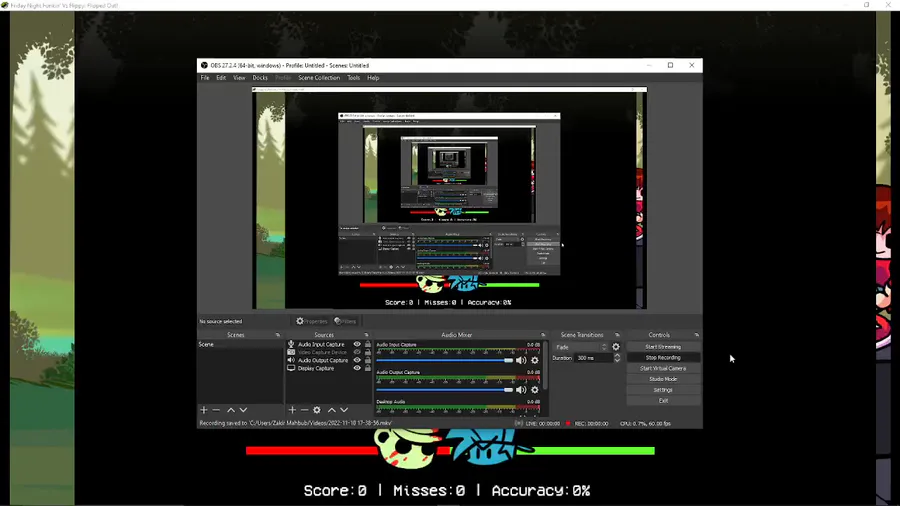The image size is (900, 506).
Task: Open the Edit menu
Action: 221,78
